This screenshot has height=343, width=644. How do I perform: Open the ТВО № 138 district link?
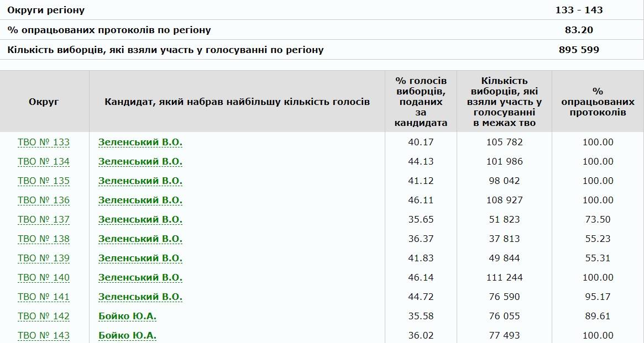[x=44, y=239]
